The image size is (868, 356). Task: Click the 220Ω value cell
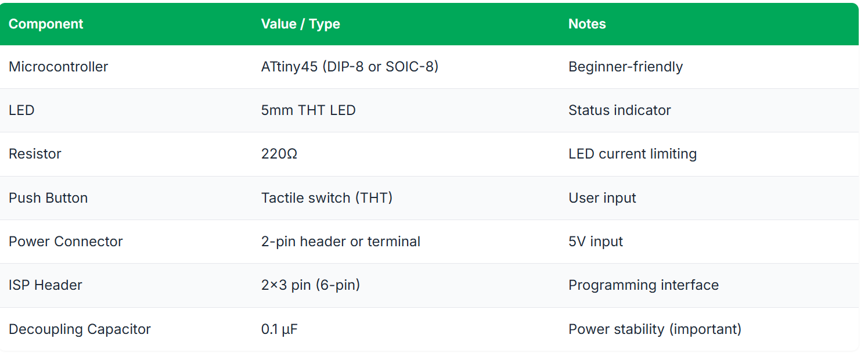tap(279, 154)
